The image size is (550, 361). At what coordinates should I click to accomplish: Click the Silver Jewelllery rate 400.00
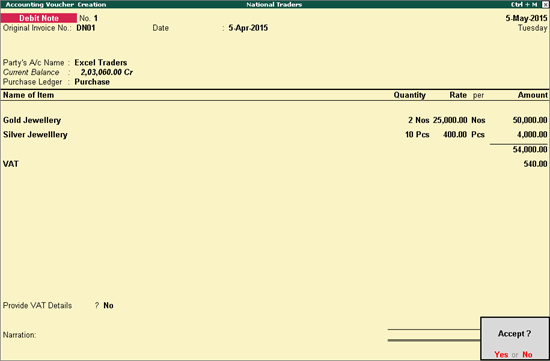pos(455,135)
